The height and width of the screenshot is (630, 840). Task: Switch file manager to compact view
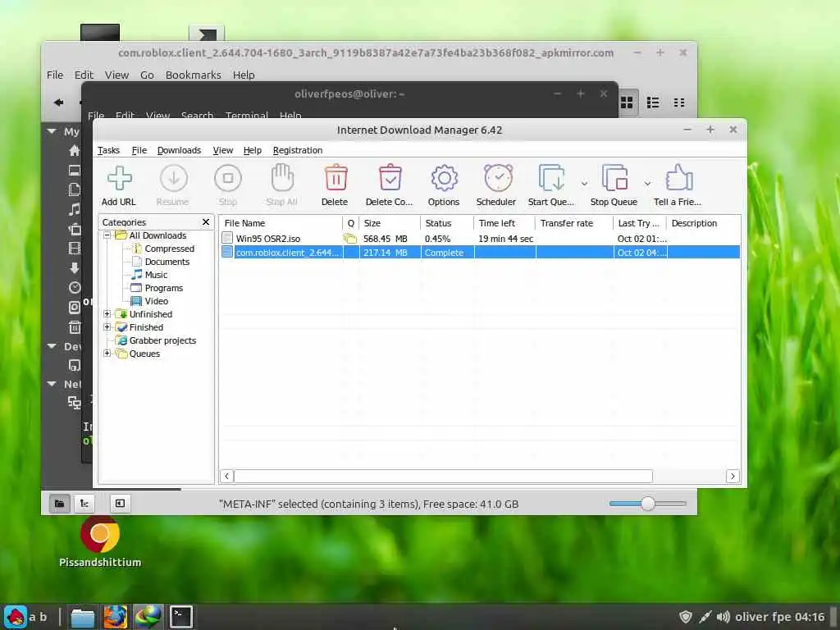tap(678, 103)
